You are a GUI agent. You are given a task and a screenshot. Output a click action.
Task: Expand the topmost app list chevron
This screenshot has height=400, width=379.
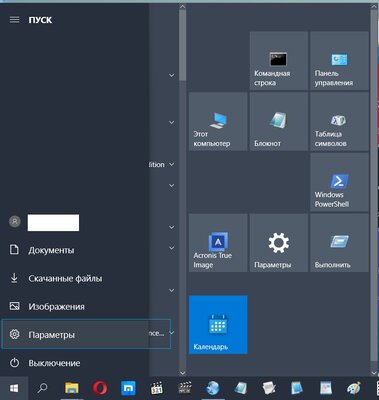[x=172, y=75]
